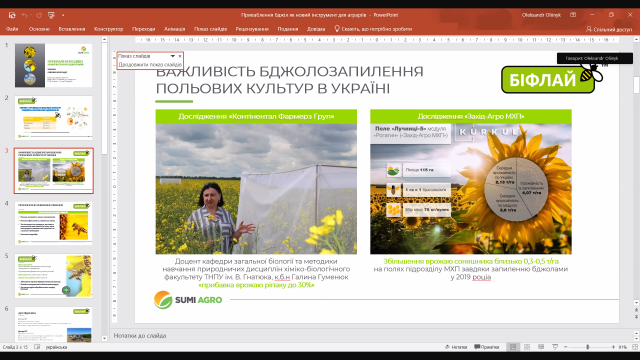Click the horizontal ruler above the slide
This screenshot has height=360, width=640.
[x=378, y=40]
